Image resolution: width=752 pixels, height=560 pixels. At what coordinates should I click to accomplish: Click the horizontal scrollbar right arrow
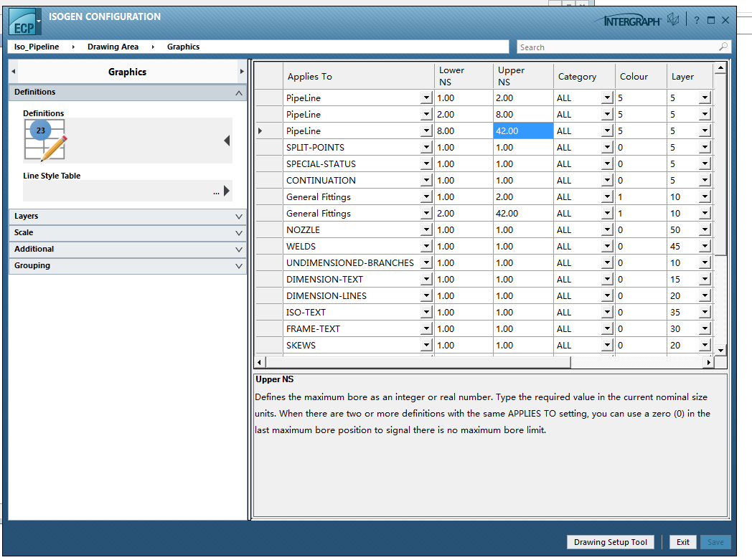coord(709,363)
